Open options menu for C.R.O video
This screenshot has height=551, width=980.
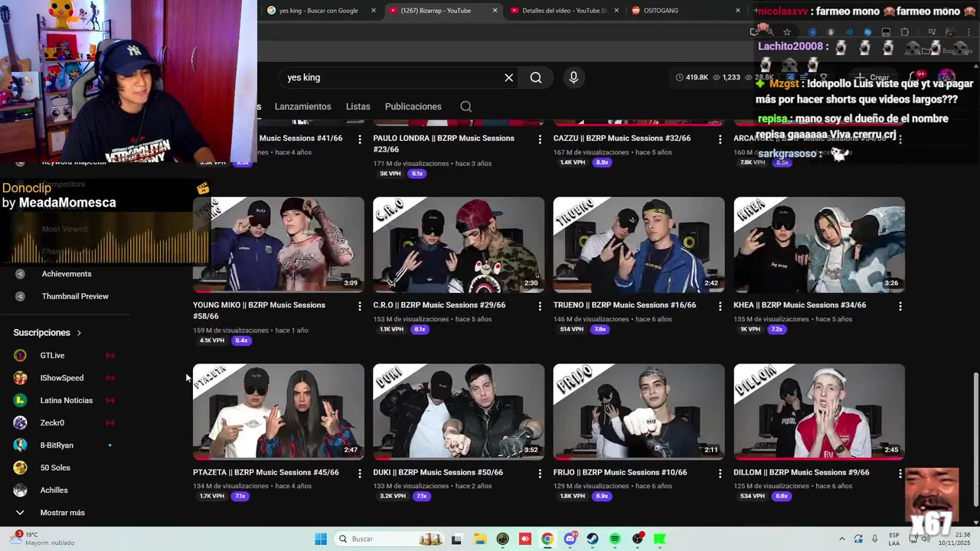540,306
